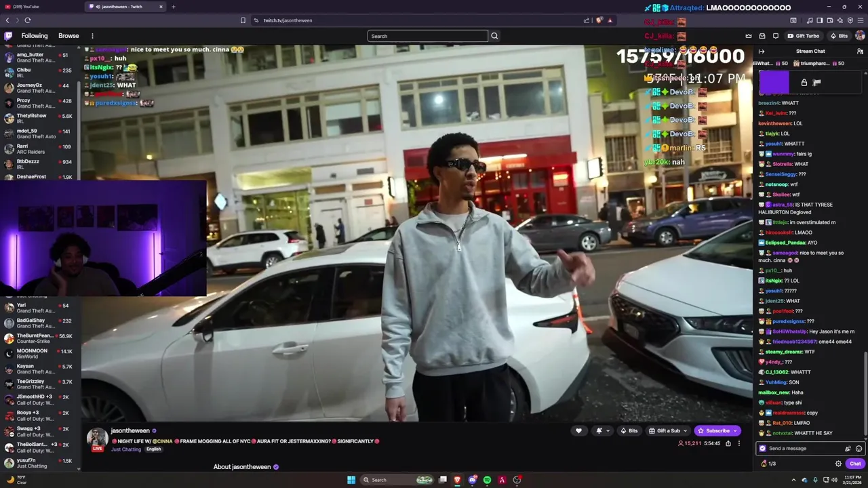
Task: Go to the Following page
Action: [35, 36]
